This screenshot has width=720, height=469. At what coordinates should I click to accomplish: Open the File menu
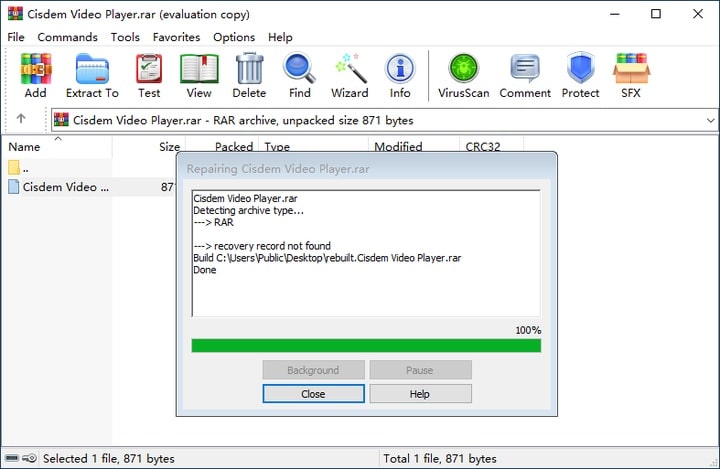pos(16,37)
